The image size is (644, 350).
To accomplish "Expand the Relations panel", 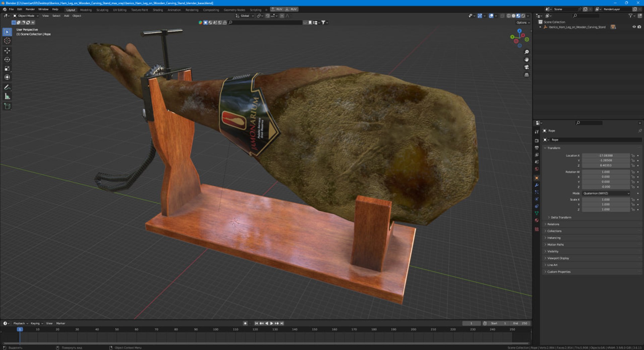I will click(553, 224).
